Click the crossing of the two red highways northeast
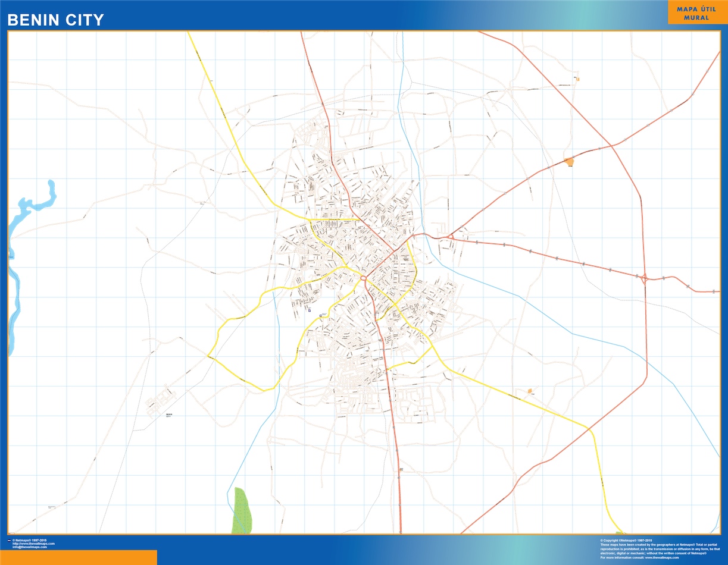Image resolution: width=728 pixels, height=565 pixels. [x=611, y=145]
